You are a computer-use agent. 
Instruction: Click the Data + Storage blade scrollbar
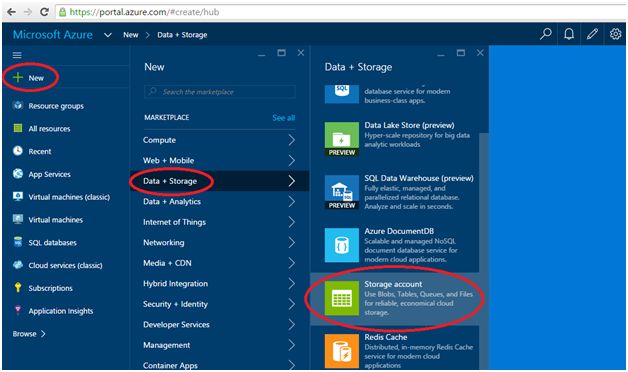(484, 251)
